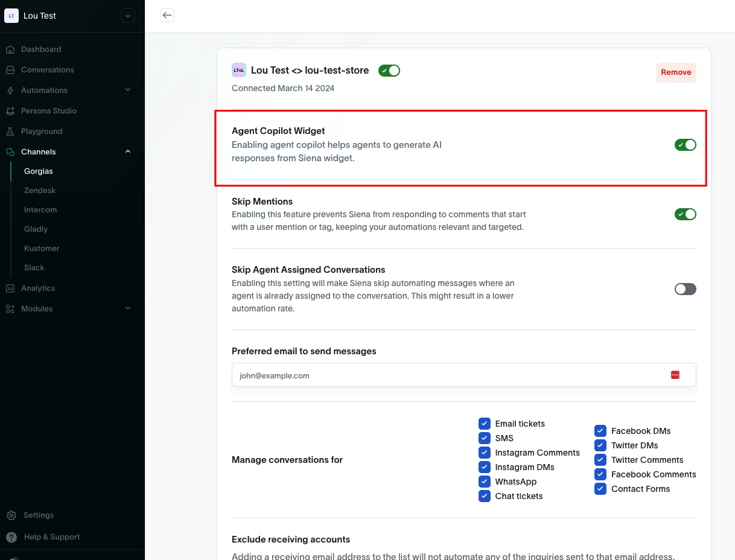Uncheck Instagram Comments checkbox
The image size is (735, 560).
[x=485, y=453]
